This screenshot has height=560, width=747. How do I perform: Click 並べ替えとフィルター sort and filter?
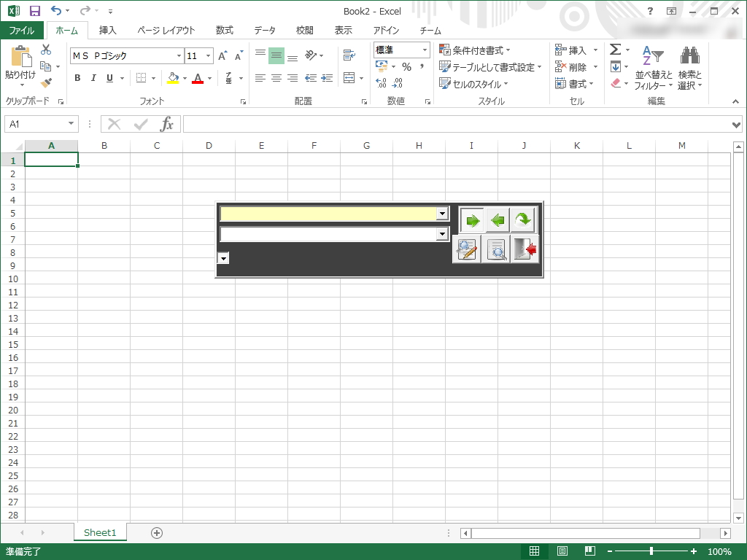(x=653, y=66)
